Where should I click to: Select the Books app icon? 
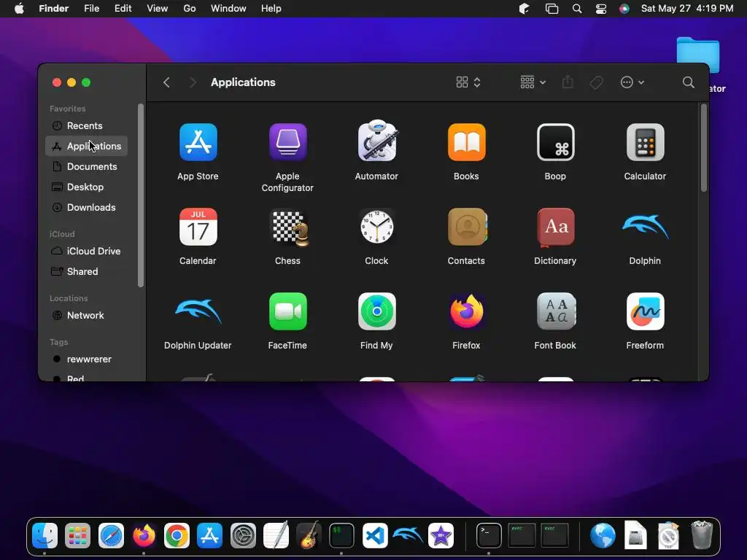coord(466,142)
